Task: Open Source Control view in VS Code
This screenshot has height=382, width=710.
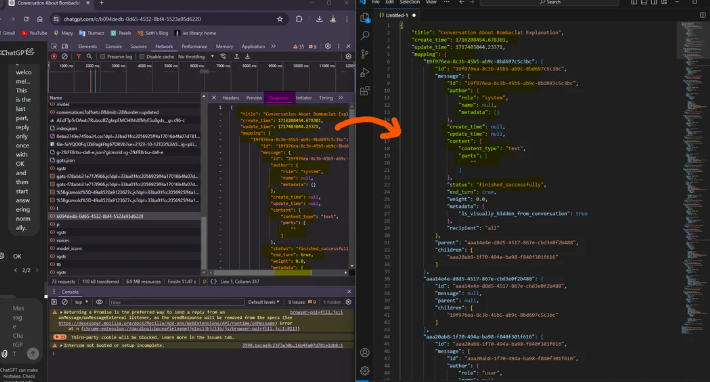Action: pyautogui.click(x=365, y=54)
